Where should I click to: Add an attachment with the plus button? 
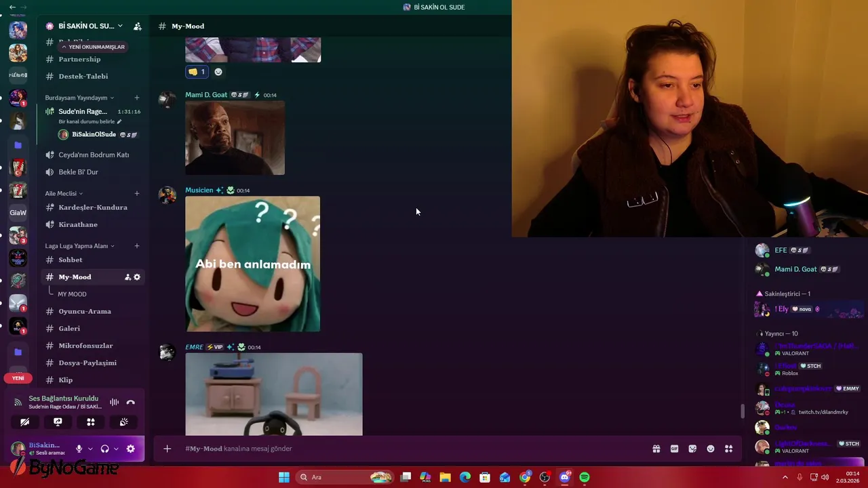pos(167,449)
